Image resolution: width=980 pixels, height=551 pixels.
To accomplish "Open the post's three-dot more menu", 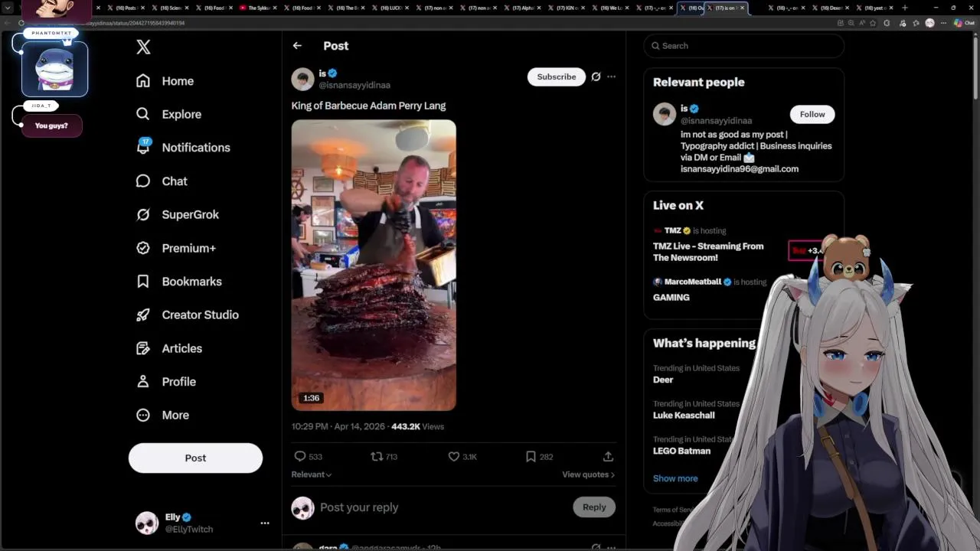I will click(611, 77).
